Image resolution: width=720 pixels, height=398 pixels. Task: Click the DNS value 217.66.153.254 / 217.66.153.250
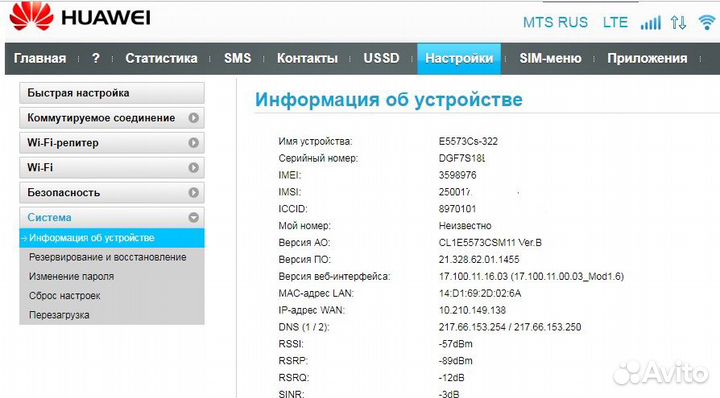(510, 327)
